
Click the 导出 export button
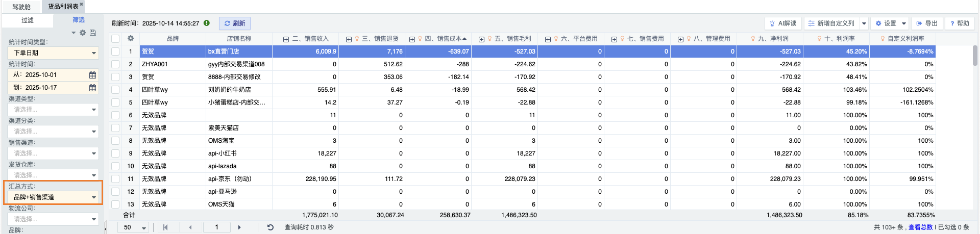click(x=927, y=23)
